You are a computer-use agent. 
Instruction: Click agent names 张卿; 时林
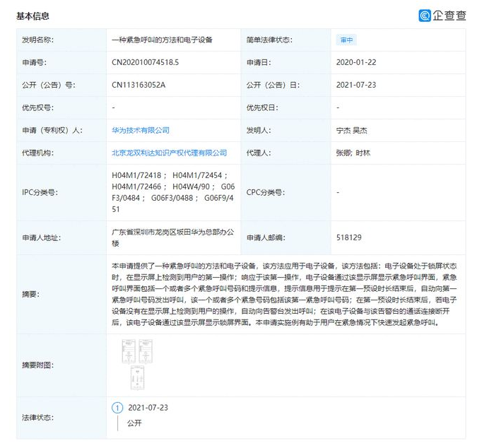click(x=353, y=153)
